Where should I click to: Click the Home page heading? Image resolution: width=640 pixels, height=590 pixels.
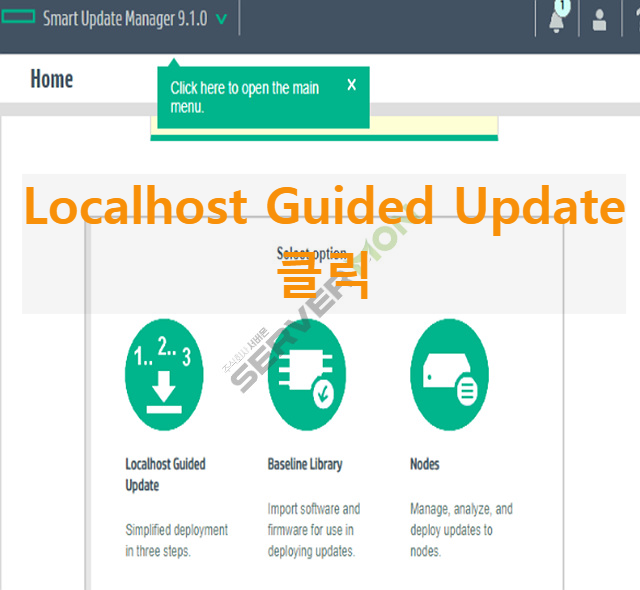point(52,79)
